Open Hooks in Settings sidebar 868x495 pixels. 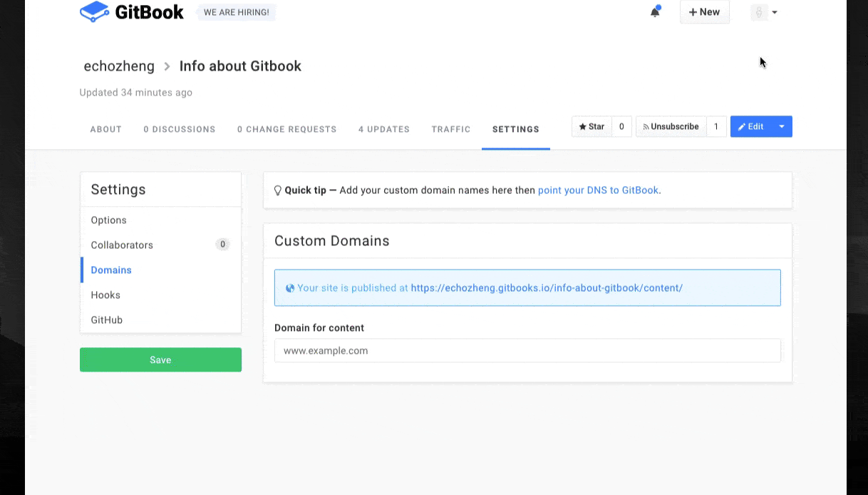pos(160,295)
